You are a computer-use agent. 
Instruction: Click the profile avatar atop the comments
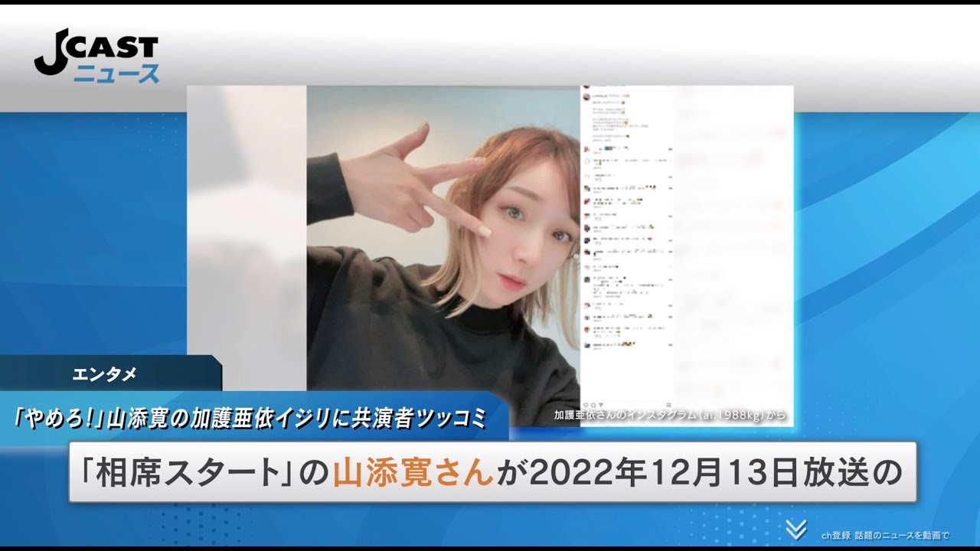pyautogui.click(x=586, y=96)
